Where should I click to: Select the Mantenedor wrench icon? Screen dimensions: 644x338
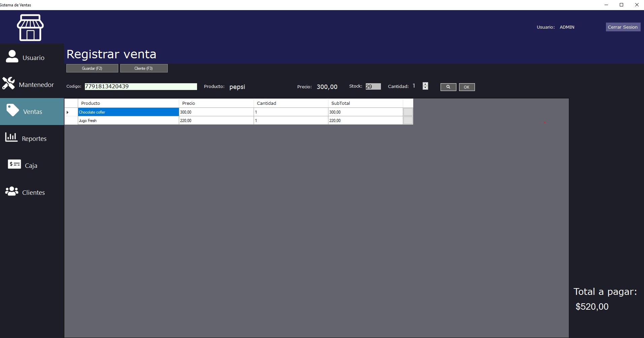9,83
